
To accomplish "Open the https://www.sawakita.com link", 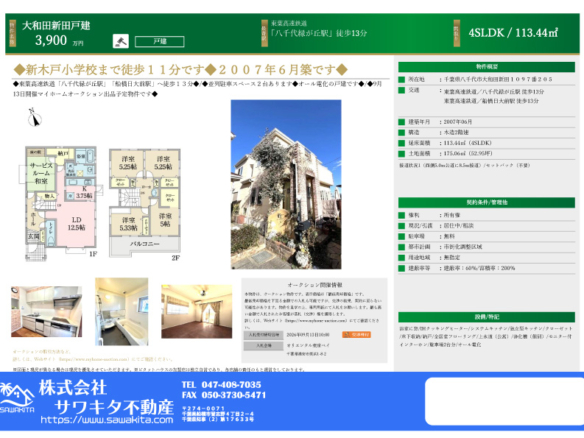I will [107, 420].
